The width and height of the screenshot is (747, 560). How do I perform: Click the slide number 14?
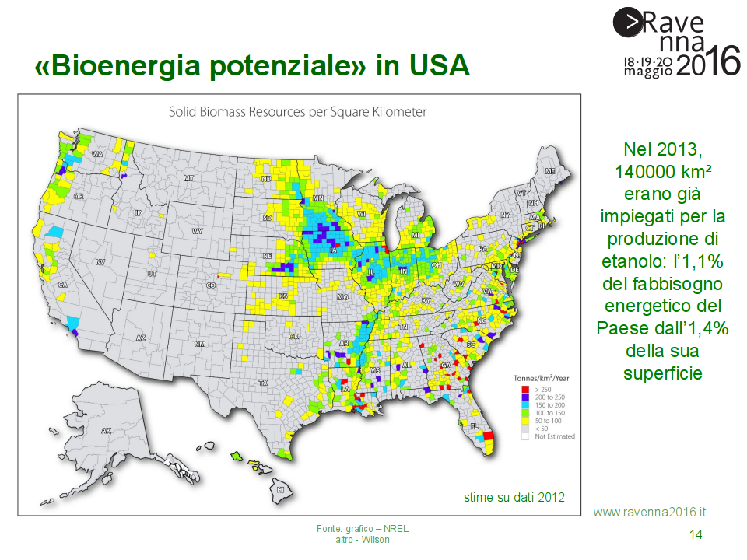pyautogui.click(x=695, y=534)
